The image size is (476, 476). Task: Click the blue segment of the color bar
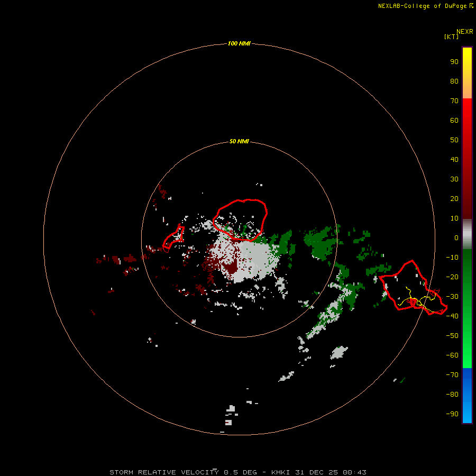point(467,395)
